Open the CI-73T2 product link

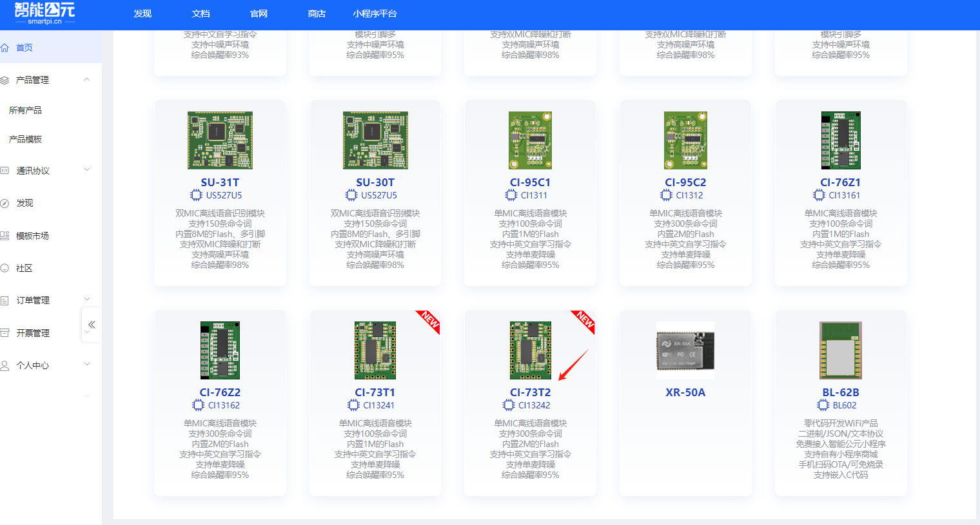530,392
